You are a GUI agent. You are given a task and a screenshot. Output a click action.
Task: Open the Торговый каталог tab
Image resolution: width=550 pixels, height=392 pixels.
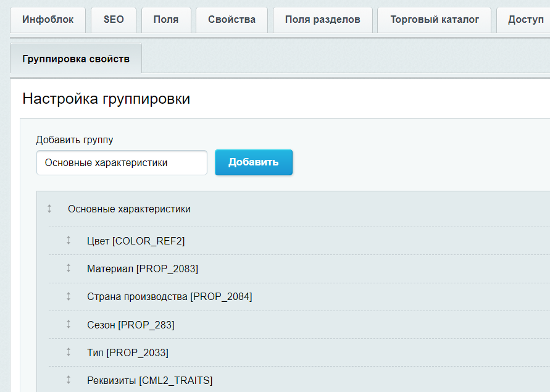pos(435,20)
